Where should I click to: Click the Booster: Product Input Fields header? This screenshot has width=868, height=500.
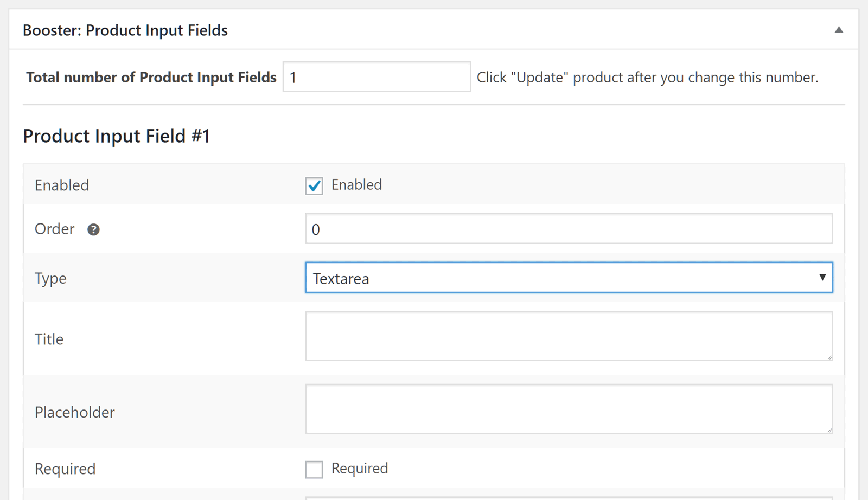tap(125, 30)
